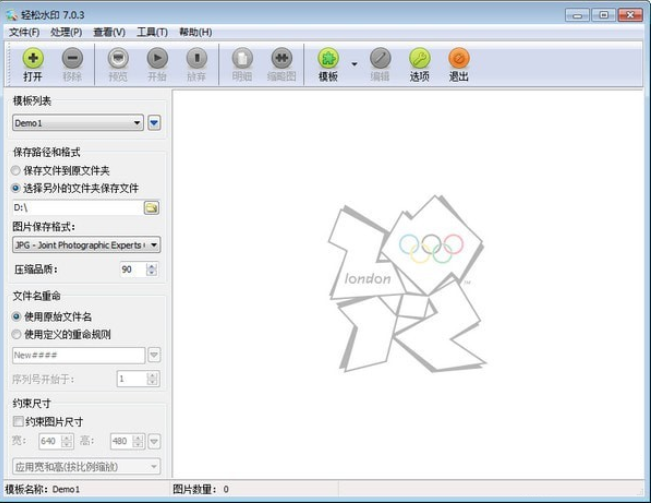Click the 移除 (Remove) toolbar icon
654x503 pixels.
[72, 60]
